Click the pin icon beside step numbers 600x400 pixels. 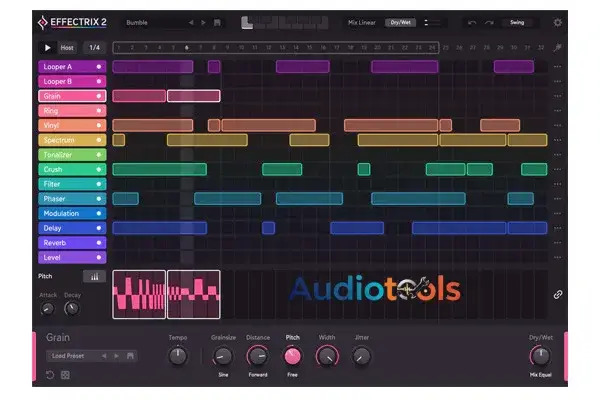click(558, 48)
